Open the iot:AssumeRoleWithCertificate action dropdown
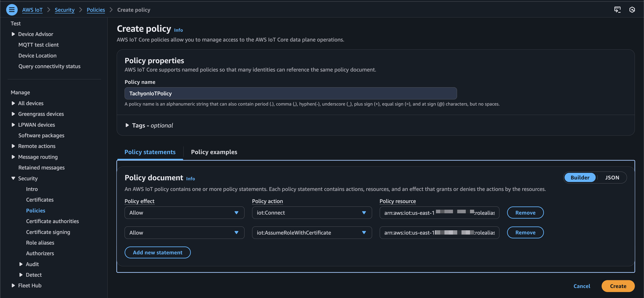644x298 pixels. pos(312,233)
